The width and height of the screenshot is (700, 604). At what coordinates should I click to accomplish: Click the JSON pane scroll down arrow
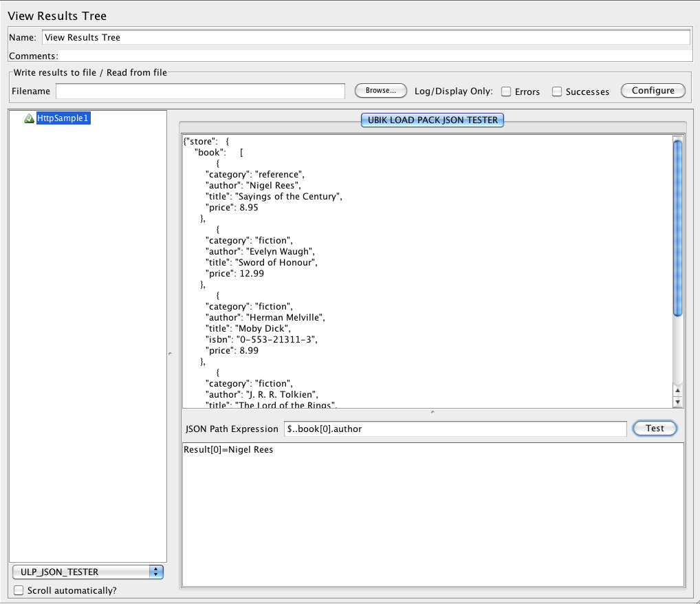point(677,402)
